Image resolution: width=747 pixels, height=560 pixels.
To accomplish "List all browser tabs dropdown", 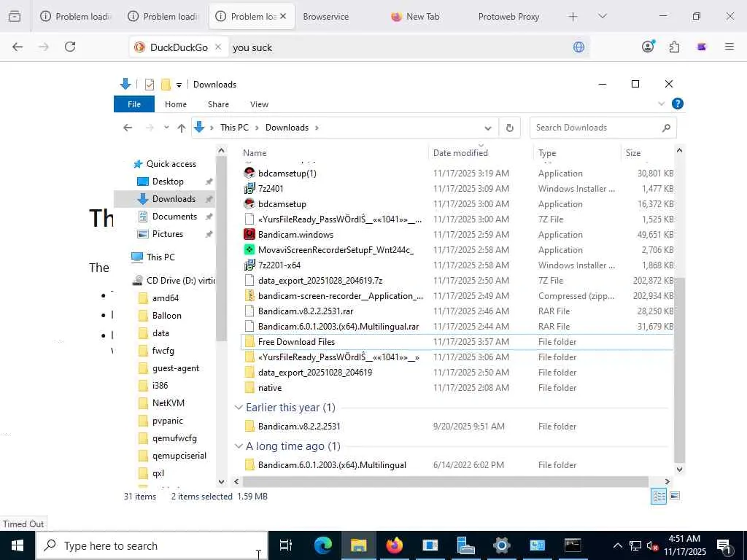I will (602, 16).
